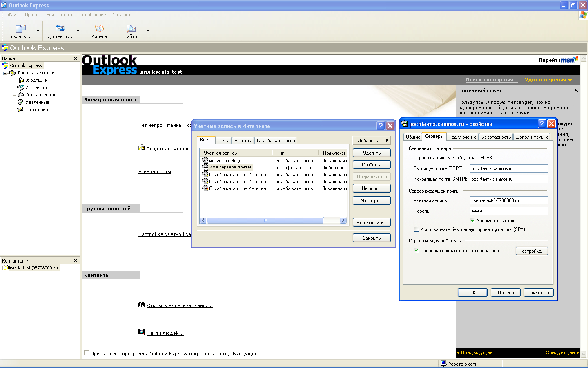This screenshot has height=368, width=588.
Task: Close the Полезный совет tip panel
Action: (x=576, y=90)
